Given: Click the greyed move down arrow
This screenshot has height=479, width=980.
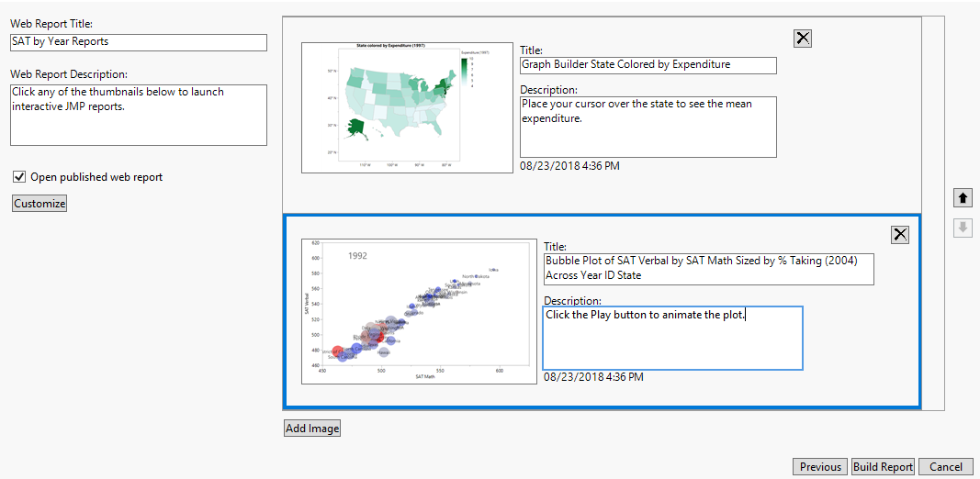Looking at the screenshot, I should 963,228.
